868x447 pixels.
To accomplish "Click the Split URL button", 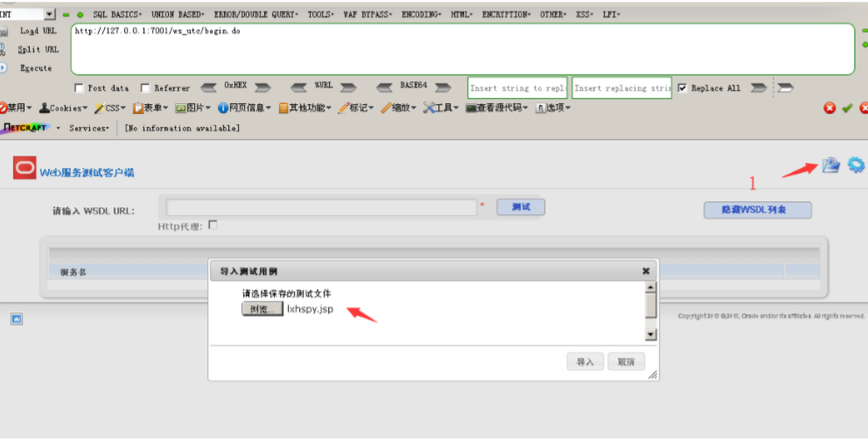I will (37, 50).
